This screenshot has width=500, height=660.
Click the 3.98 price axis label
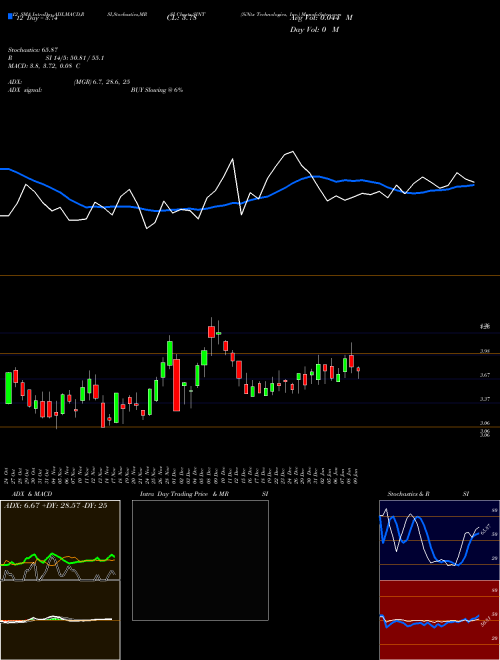coord(485,351)
